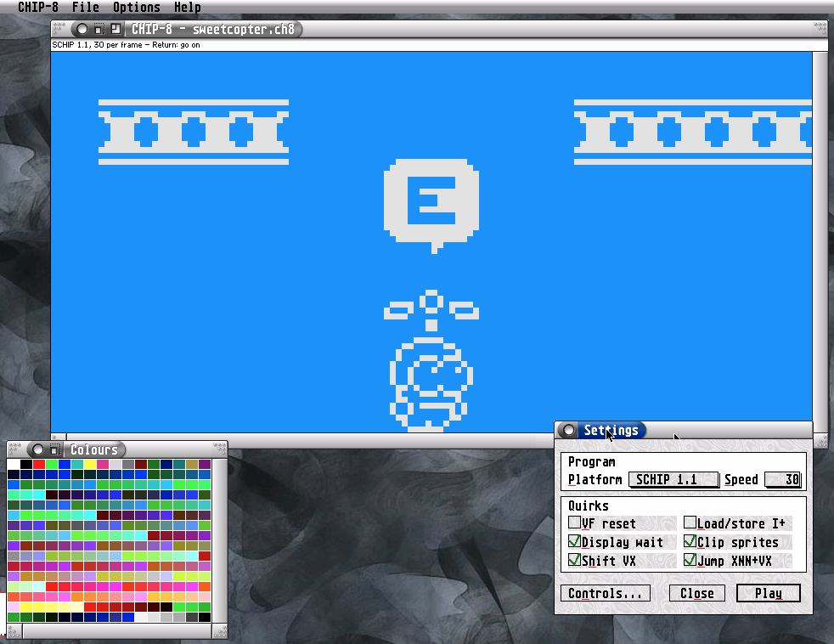The width and height of the screenshot is (834, 644).
Task: Click the status text 'SCHIP 1.1, 30 per frame'
Action: pyautogui.click(x=97, y=45)
